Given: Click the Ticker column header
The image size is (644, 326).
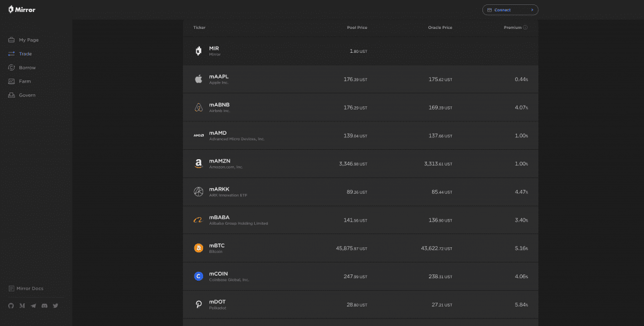Looking at the screenshot, I should [x=199, y=28].
